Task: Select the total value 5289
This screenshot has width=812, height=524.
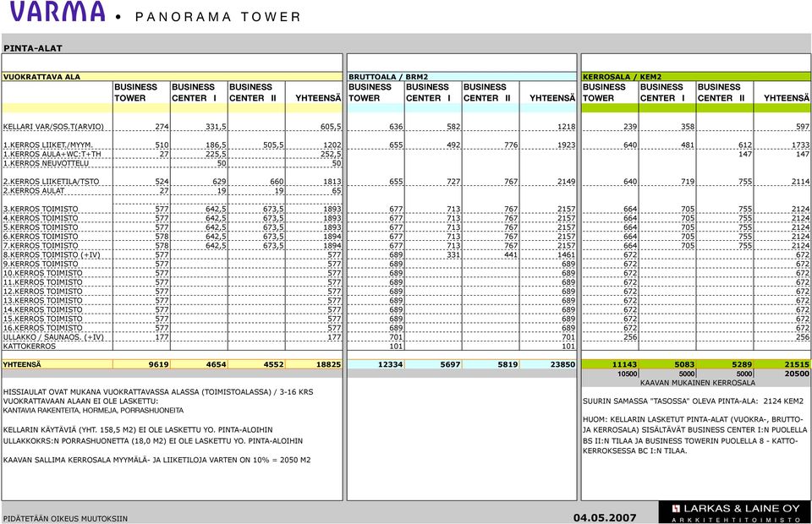Action: click(x=742, y=364)
